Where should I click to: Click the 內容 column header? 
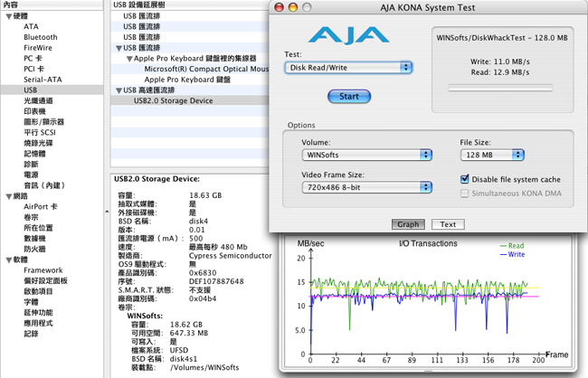(52, 5)
